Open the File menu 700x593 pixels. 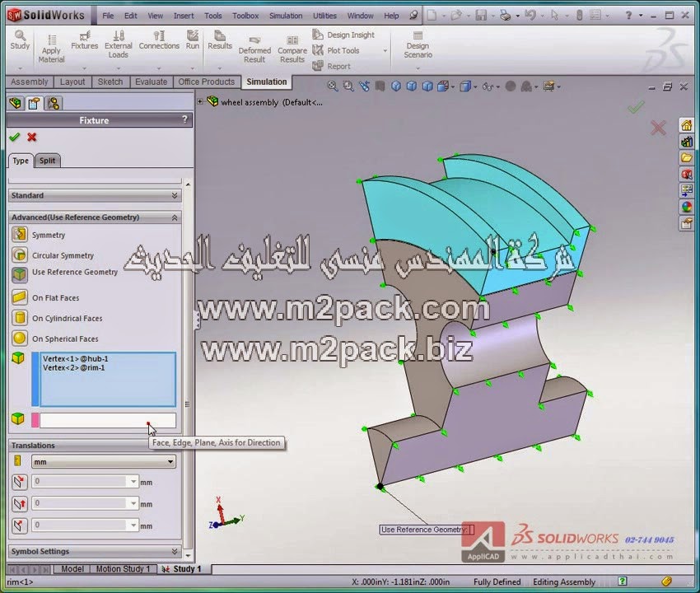coord(108,16)
